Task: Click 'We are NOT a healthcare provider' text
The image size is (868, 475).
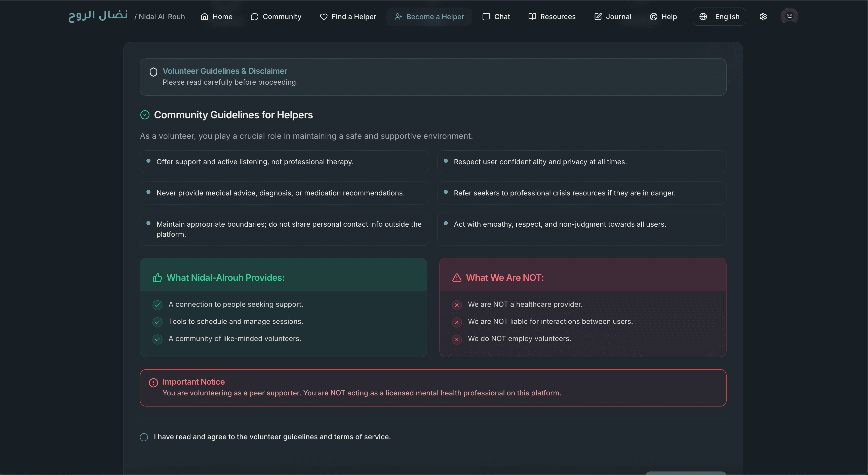Action: click(x=525, y=304)
